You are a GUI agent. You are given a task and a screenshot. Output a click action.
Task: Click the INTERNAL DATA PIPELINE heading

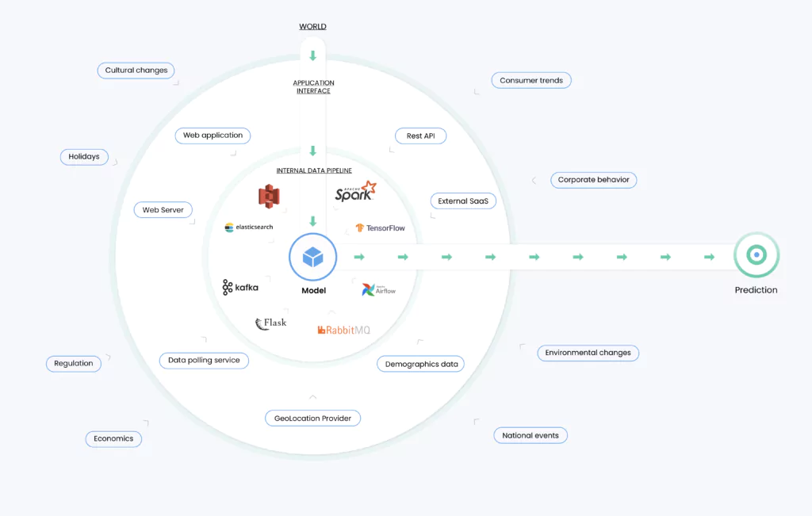(x=314, y=170)
